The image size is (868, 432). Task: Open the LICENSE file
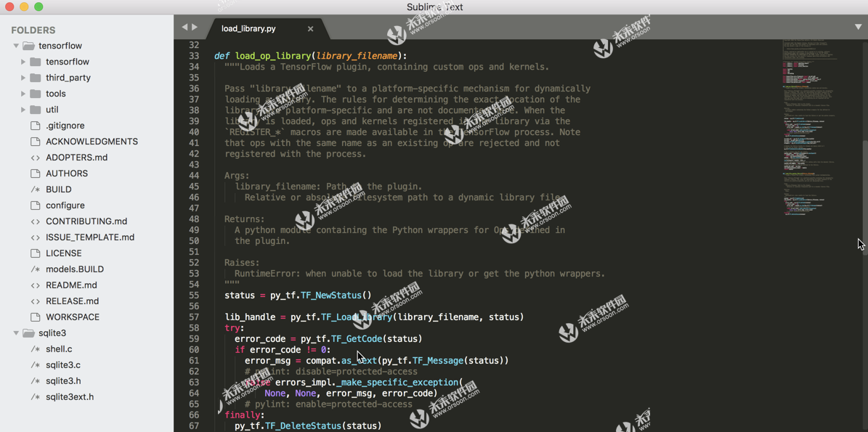pyautogui.click(x=64, y=253)
